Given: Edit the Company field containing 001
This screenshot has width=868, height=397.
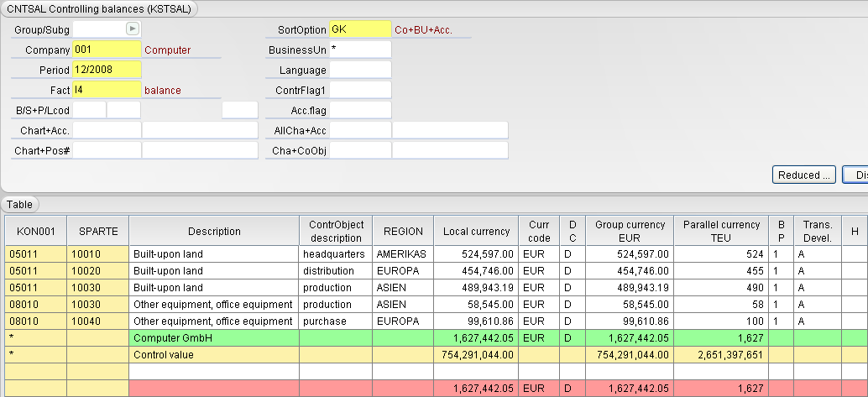Looking at the screenshot, I should point(107,50).
